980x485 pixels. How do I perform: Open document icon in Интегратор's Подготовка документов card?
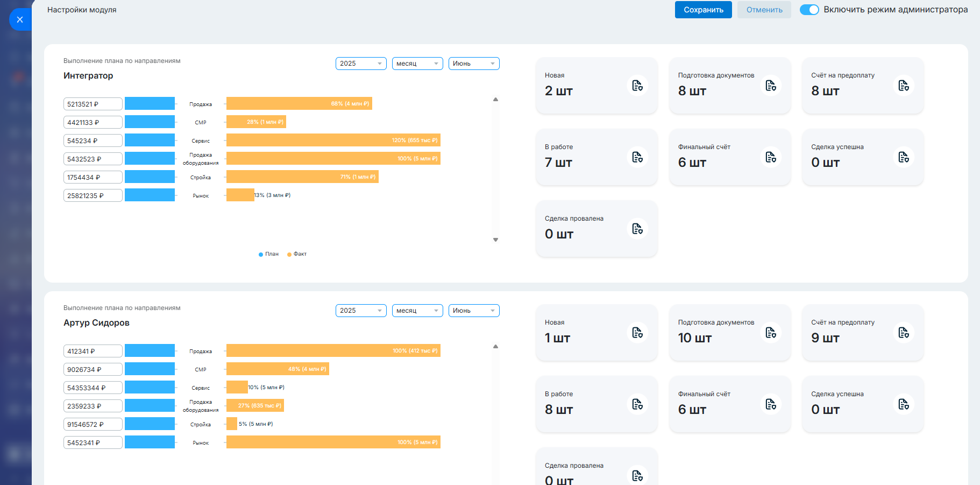[771, 86]
